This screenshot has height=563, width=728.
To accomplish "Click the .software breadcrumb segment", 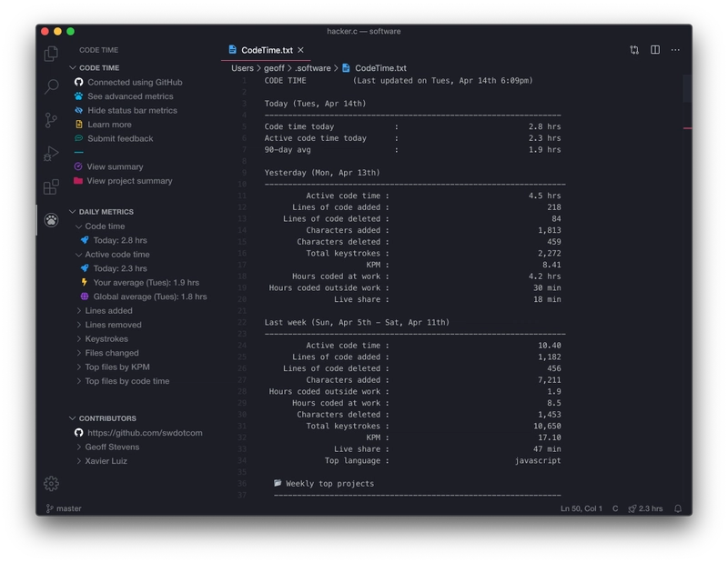I will (x=312, y=68).
